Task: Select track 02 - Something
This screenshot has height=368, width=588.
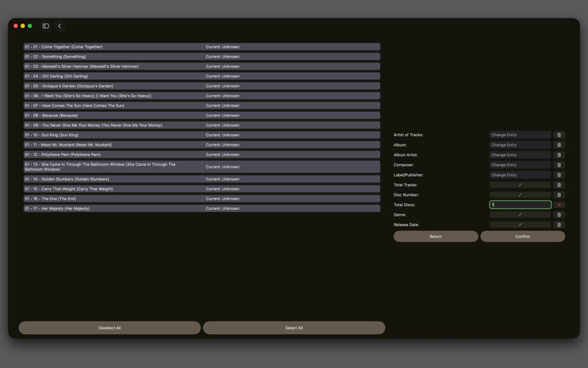Action: 201,57
